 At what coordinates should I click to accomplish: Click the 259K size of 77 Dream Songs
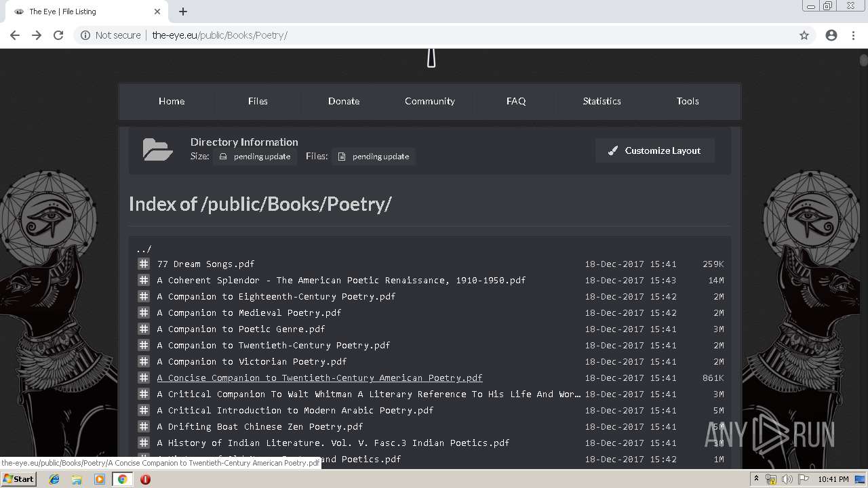713,264
